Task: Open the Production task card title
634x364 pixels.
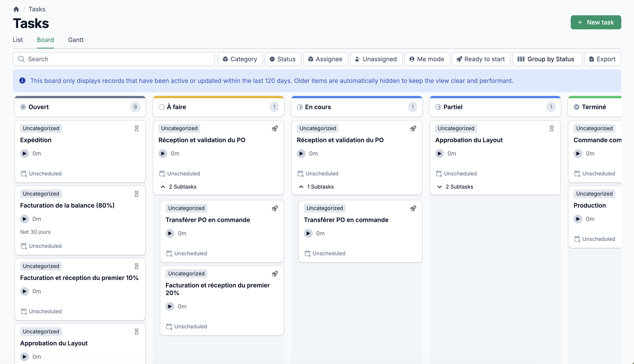Action: 590,205
